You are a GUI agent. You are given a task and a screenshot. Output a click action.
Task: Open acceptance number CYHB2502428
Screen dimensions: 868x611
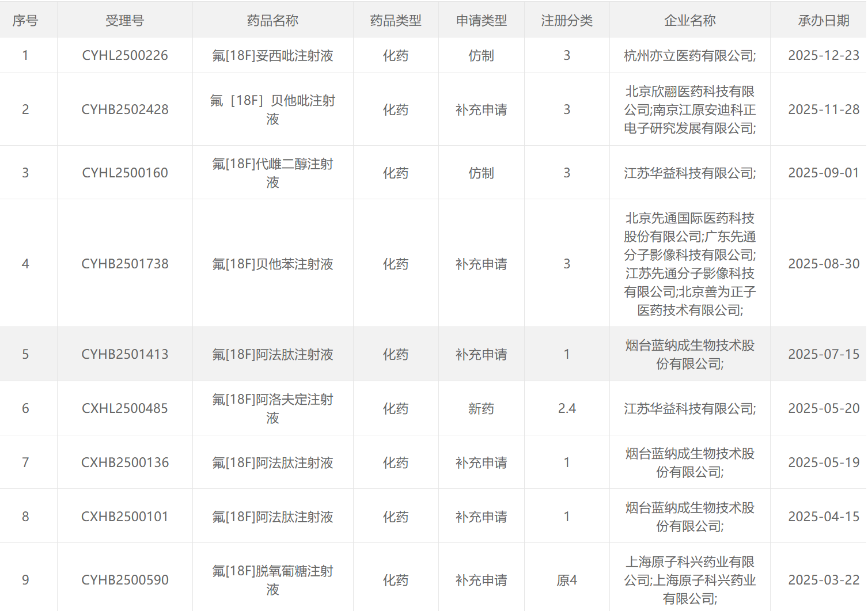(x=125, y=109)
